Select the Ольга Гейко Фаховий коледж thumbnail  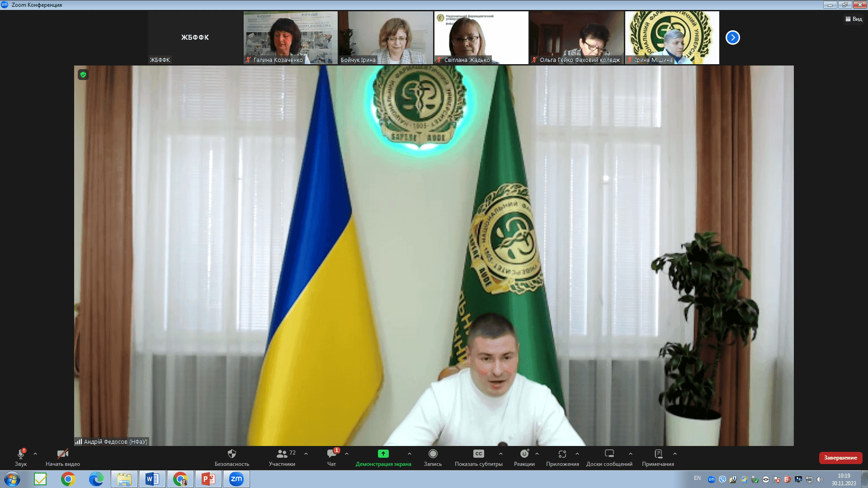pyautogui.click(x=577, y=38)
